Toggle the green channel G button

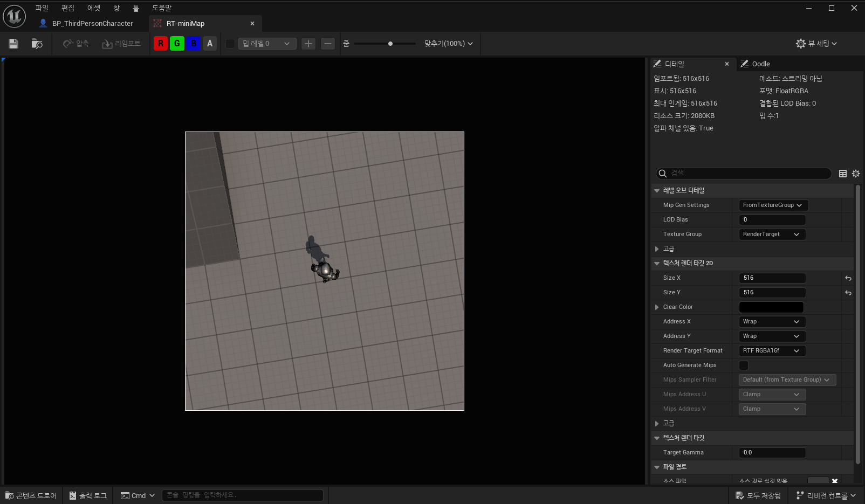point(177,44)
